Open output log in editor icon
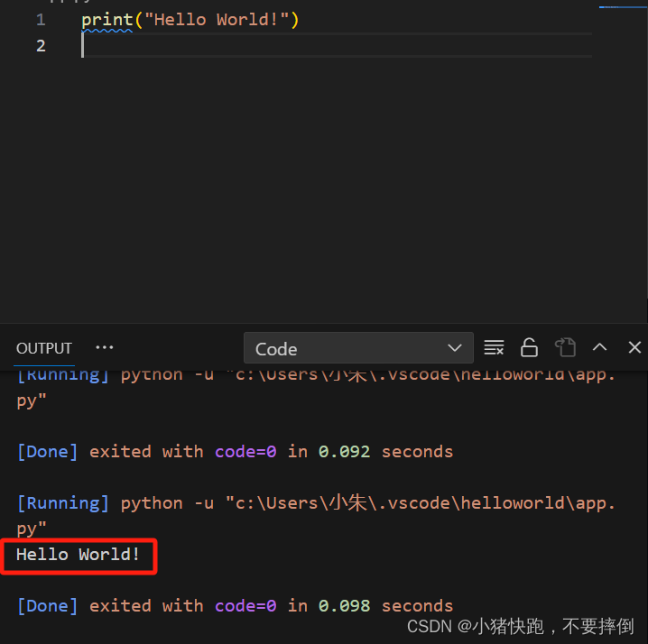 (x=565, y=347)
